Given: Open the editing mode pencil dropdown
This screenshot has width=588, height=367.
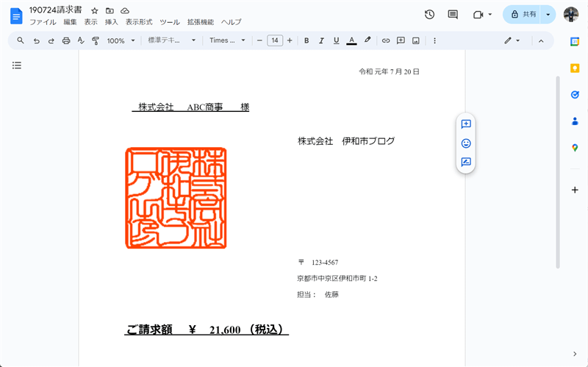Looking at the screenshot, I should tap(512, 40).
